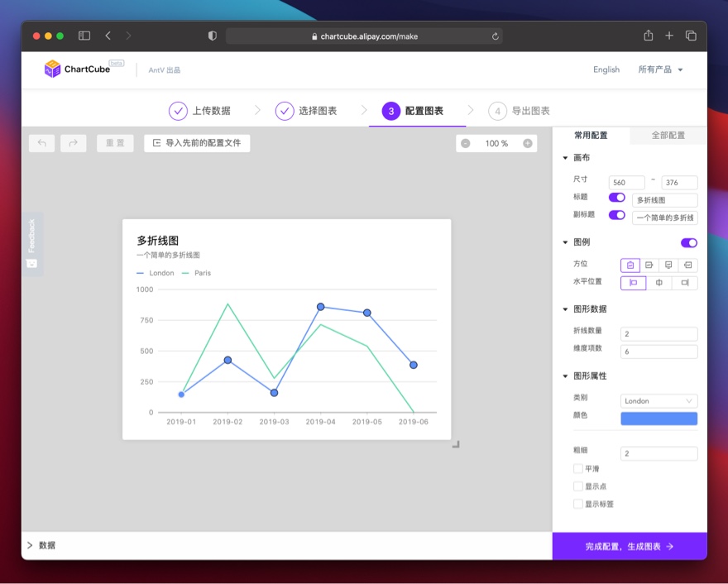Click the 粗细 line thickness input field
This screenshot has height=584, width=728.
coord(659,453)
